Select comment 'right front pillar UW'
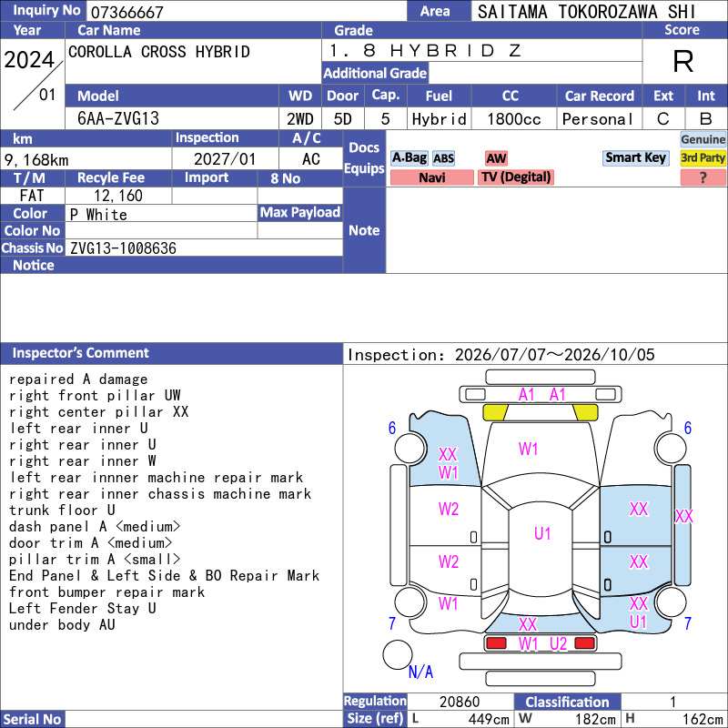Viewport: 728px width, 728px height. (95, 396)
